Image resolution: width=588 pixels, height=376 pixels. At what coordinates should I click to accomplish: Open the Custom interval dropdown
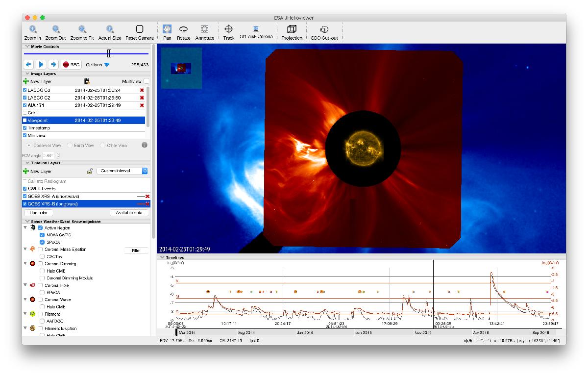pyautogui.click(x=122, y=171)
